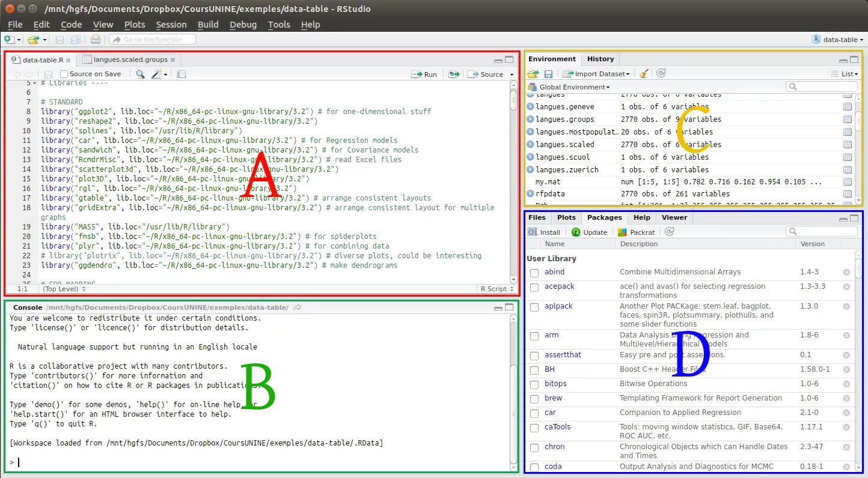Remove the abind package via its X icon
868x478 pixels.
coord(846,272)
